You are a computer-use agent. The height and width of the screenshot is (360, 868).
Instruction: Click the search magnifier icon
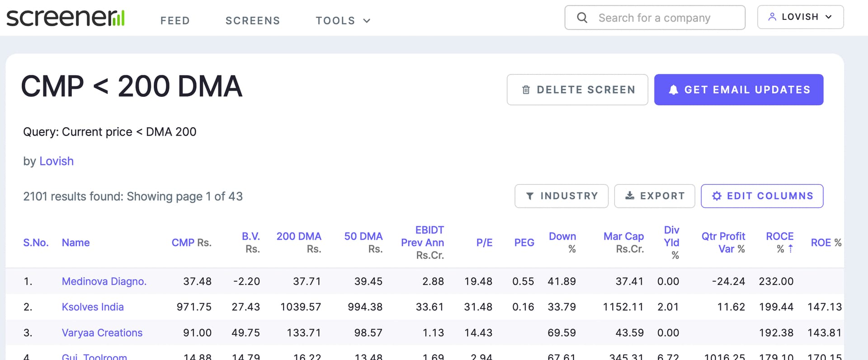[x=582, y=18]
